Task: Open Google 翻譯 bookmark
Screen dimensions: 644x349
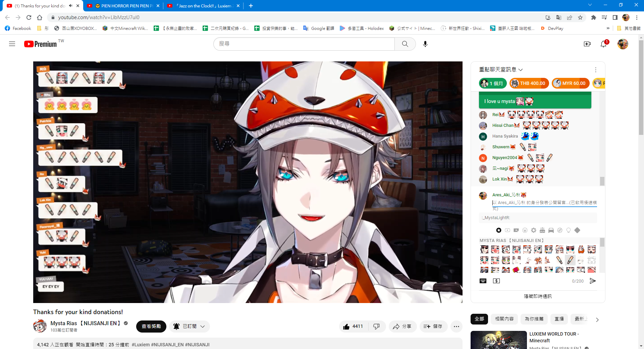Action: [319, 29]
